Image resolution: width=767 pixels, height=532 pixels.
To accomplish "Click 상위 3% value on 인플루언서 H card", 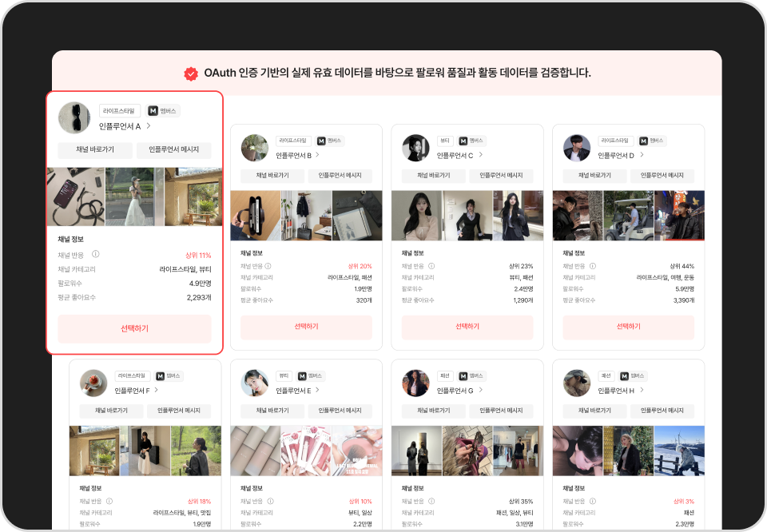I will [684, 502].
